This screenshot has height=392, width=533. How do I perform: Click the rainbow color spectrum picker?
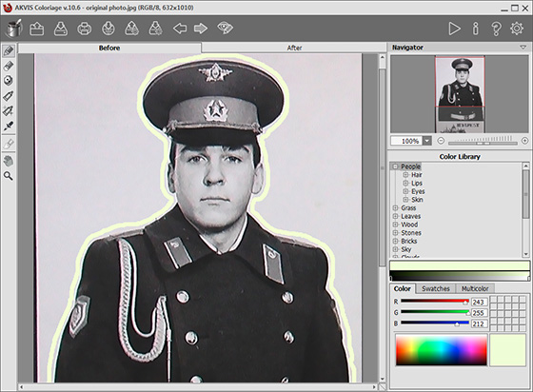[x=442, y=350]
